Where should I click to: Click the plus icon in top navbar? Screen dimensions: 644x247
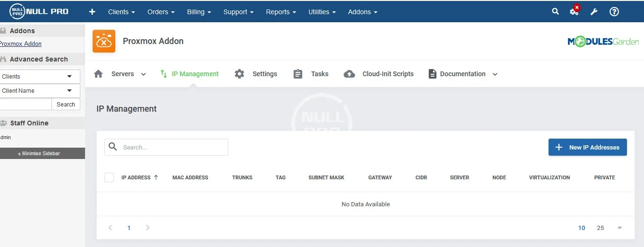pos(92,12)
